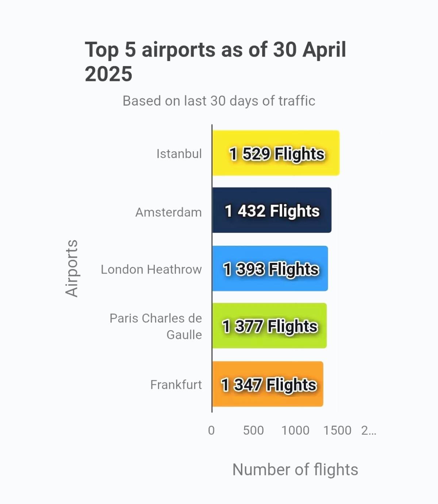Select the green Paris Charles de Gaulle bar
The image size is (438, 504).
click(x=269, y=325)
